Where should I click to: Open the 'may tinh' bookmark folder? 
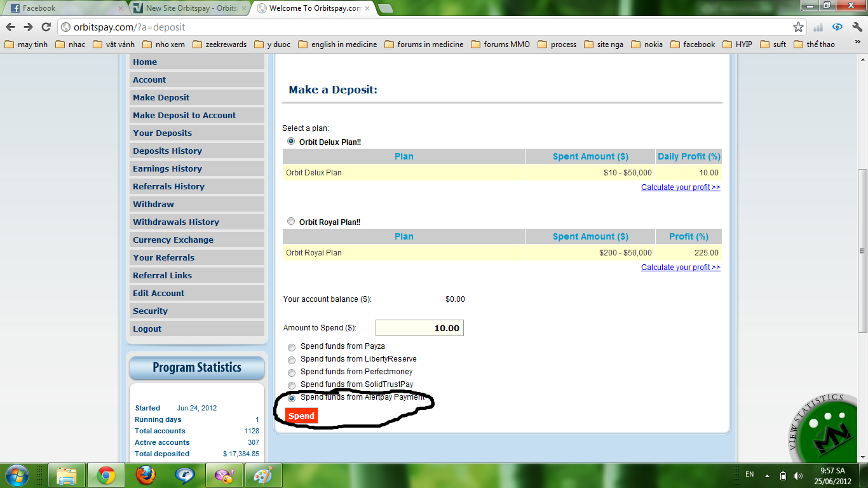pos(26,44)
